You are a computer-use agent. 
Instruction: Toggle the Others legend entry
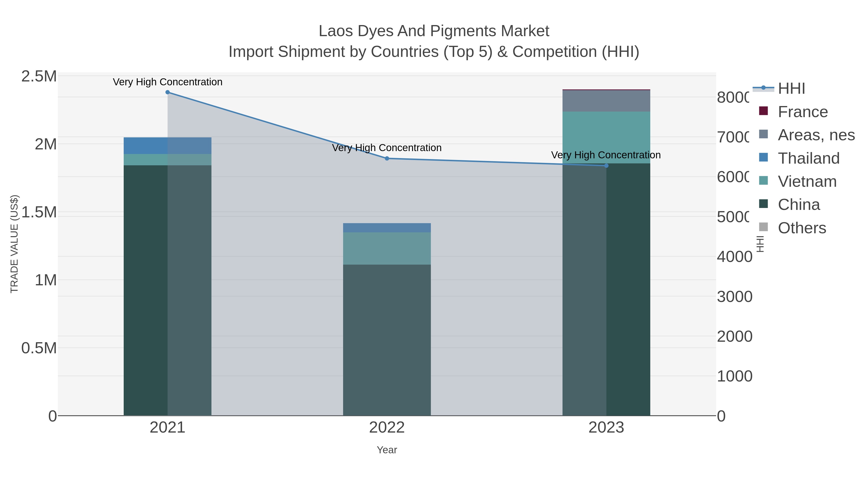click(x=792, y=228)
